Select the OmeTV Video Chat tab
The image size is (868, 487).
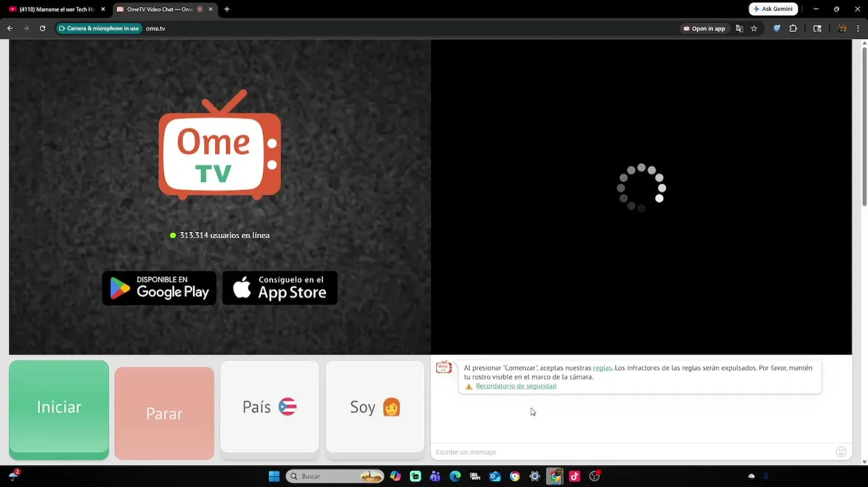click(x=160, y=9)
